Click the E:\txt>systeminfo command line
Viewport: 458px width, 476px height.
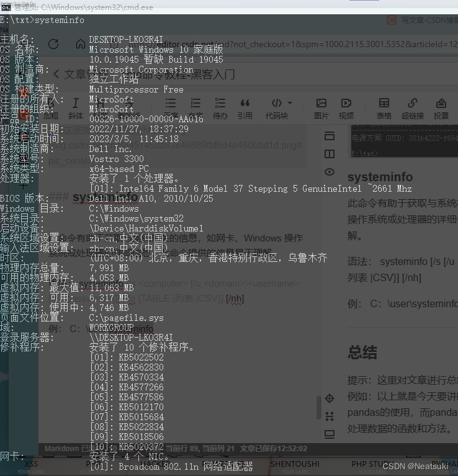coord(42,20)
